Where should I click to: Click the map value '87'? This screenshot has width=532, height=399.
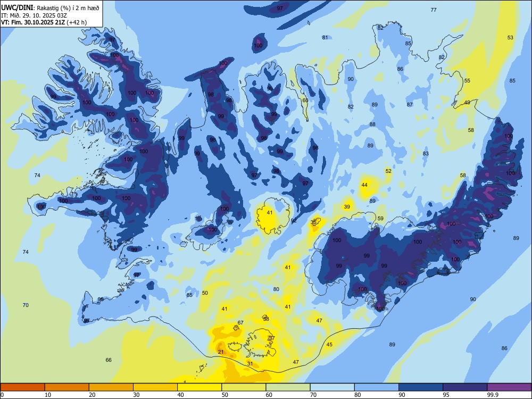410,104
